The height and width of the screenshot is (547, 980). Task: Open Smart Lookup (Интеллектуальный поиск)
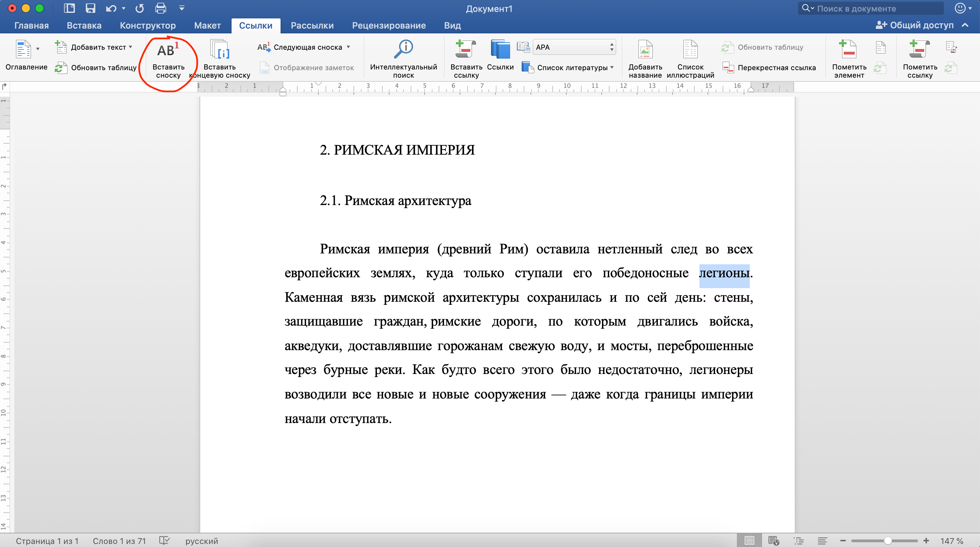coord(403,49)
